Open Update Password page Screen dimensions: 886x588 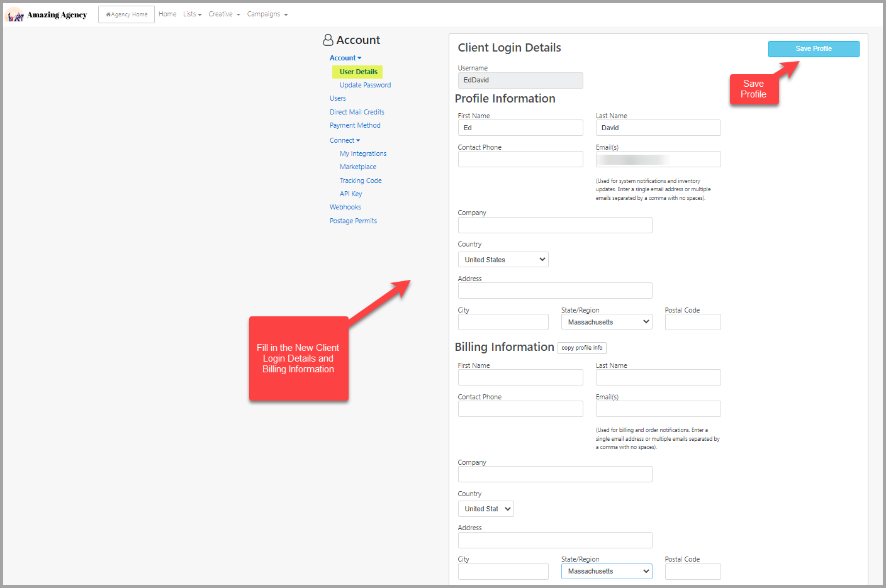pyautogui.click(x=365, y=85)
